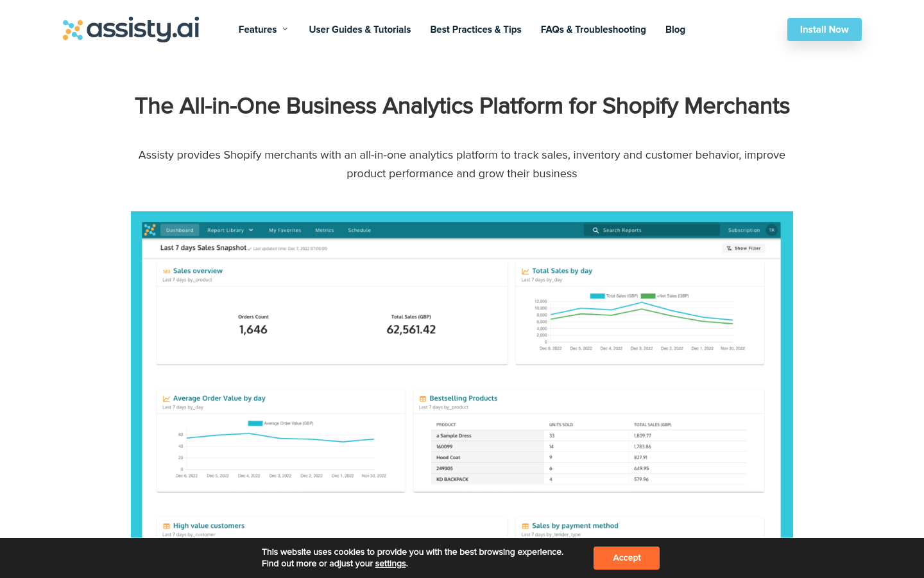Click the dashboard screenshot logo icon

(x=150, y=230)
